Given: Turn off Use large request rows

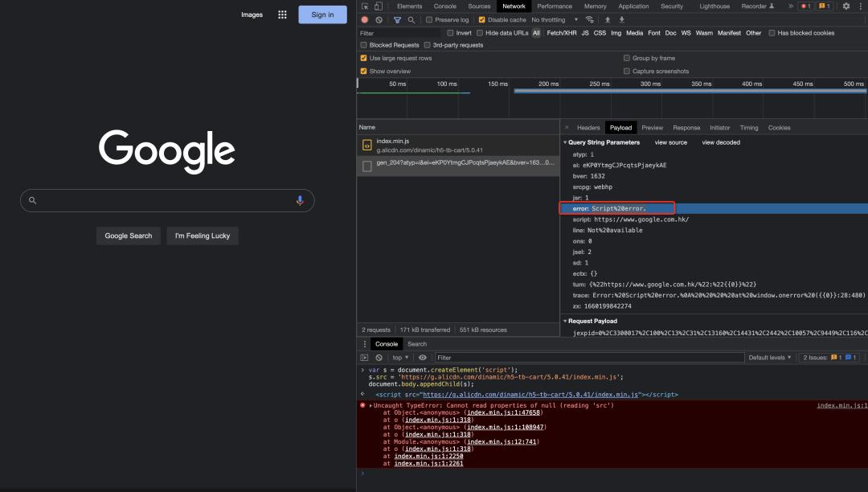Looking at the screenshot, I should tap(363, 59).
